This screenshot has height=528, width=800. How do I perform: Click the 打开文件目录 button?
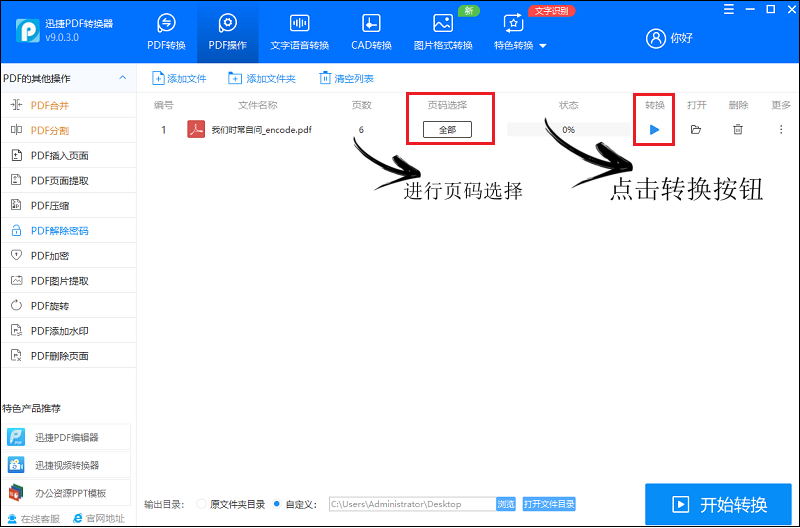click(549, 504)
